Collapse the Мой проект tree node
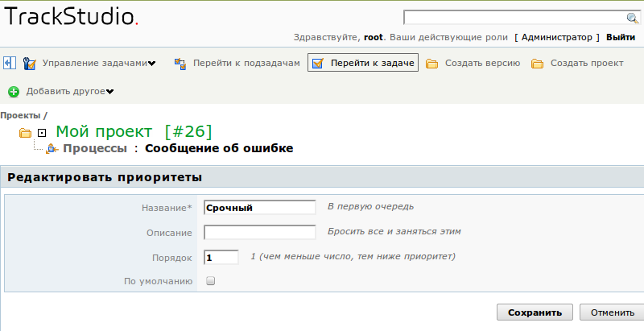The width and height of the screenshot is (644, 331). (42, 132)
